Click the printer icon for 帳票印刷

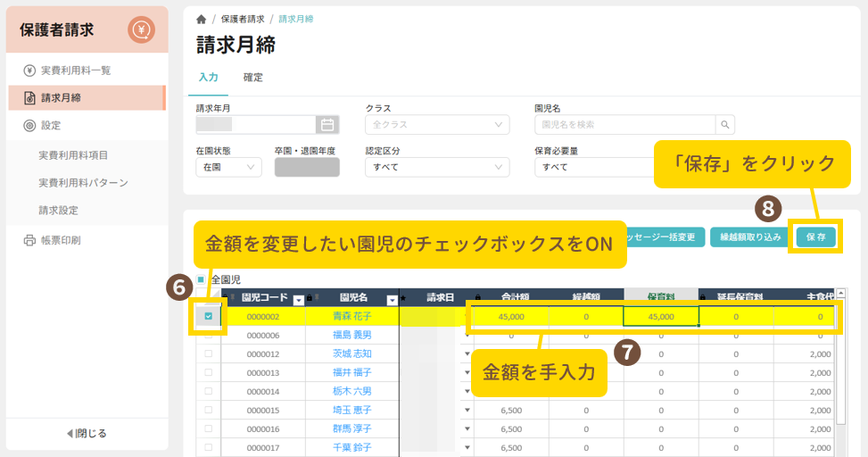point(29,240)
